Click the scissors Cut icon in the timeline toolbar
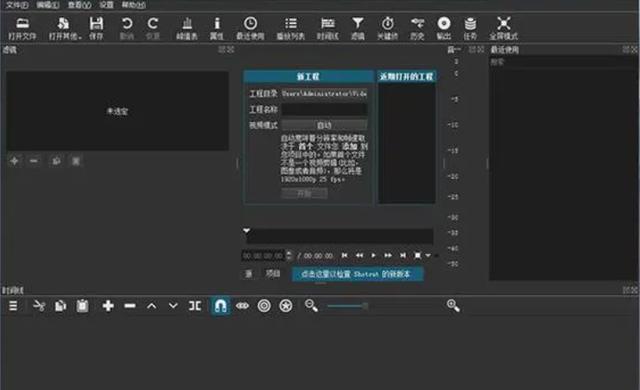Image resolution: width=640 pixels, height=390 pixels. click(39, 306)
